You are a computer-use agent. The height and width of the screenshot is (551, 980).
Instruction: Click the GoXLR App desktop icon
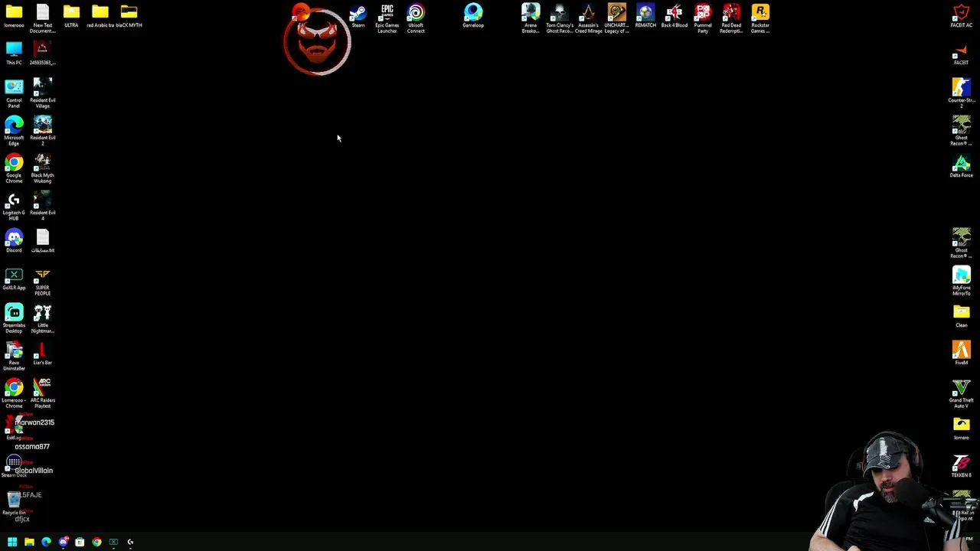click(x=14, y=279)
